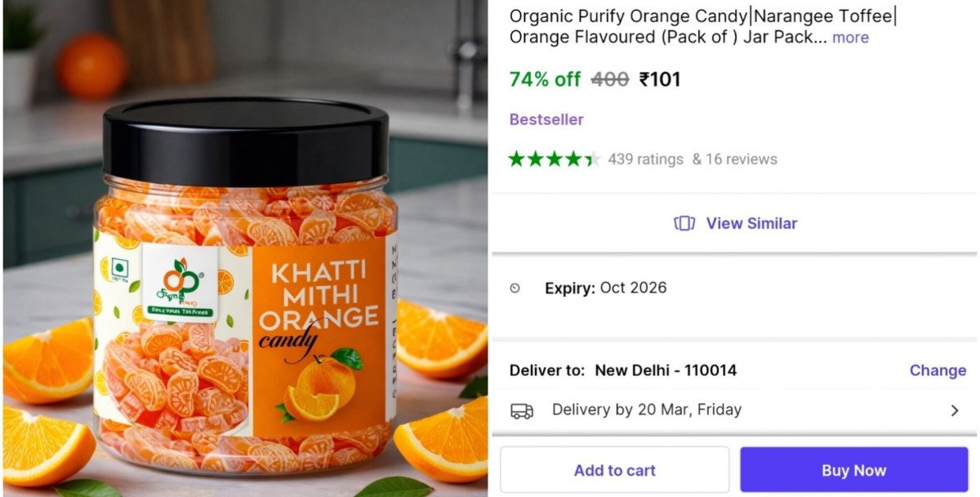This screenshot has width=980, height=497.
Task: Expand delivery details with the right chevron
Action: click(x=955, y=410)
